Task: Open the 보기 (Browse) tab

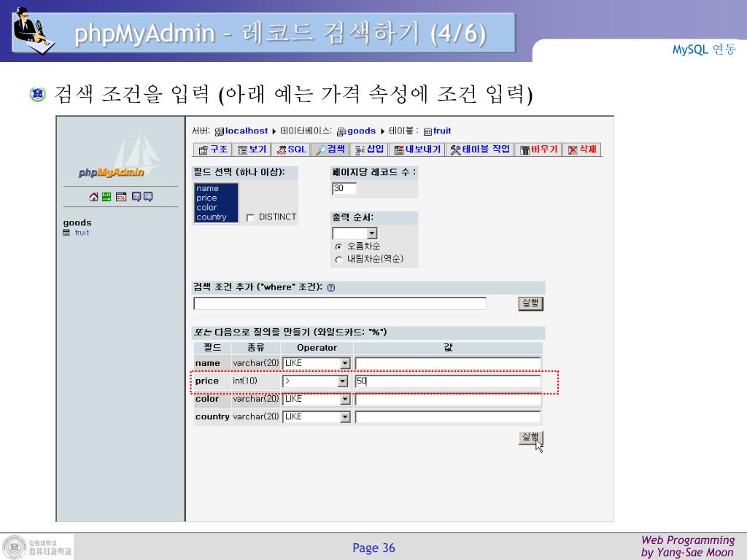Action: coord(252,149)
